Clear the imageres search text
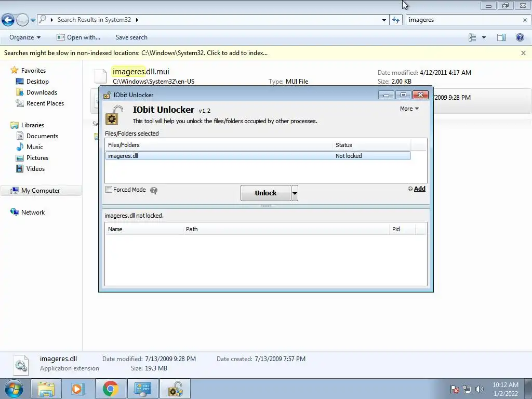This screenshot has height=399, width=532. click(x=525, y=20)
